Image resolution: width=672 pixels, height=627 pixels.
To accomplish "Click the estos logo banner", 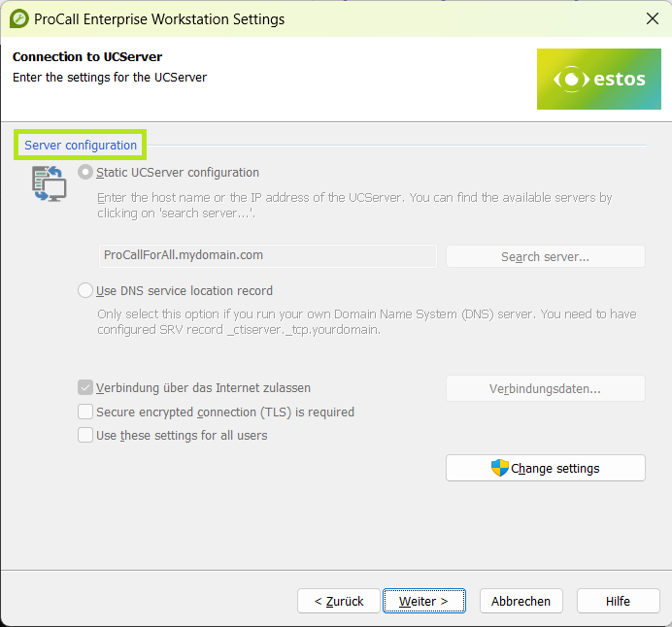I will (598, 79).
